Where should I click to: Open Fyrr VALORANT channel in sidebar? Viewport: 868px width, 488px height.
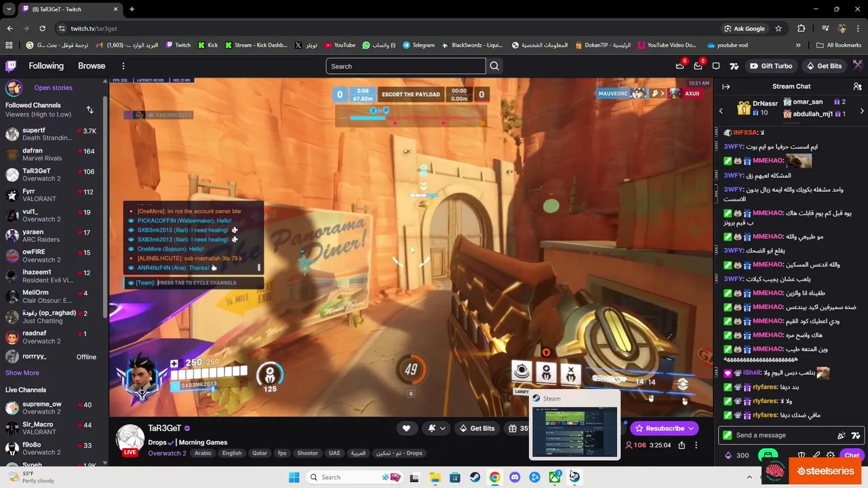(x=52, y=195)
